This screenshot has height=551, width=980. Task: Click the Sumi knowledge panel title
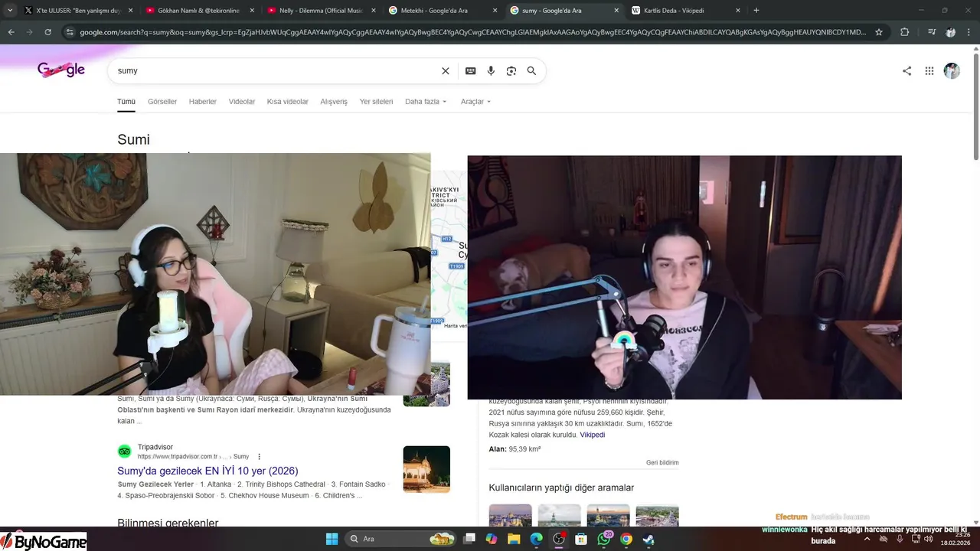[133, 139]
